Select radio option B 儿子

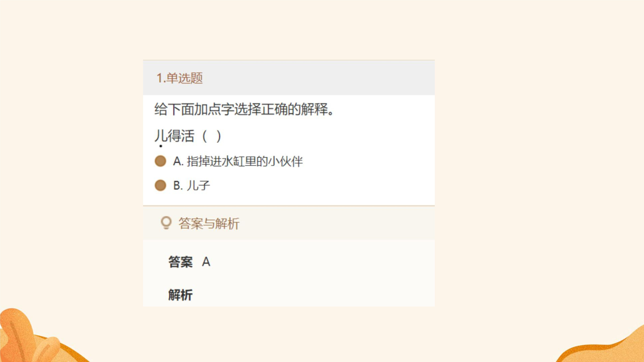point(160,185)
